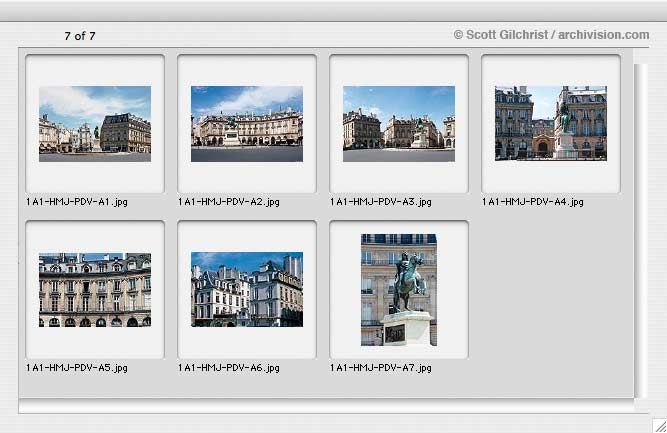Click the caption 1A1-HMJ-PDV-A4.jpg
667x433 pixels.
[533, 202]
